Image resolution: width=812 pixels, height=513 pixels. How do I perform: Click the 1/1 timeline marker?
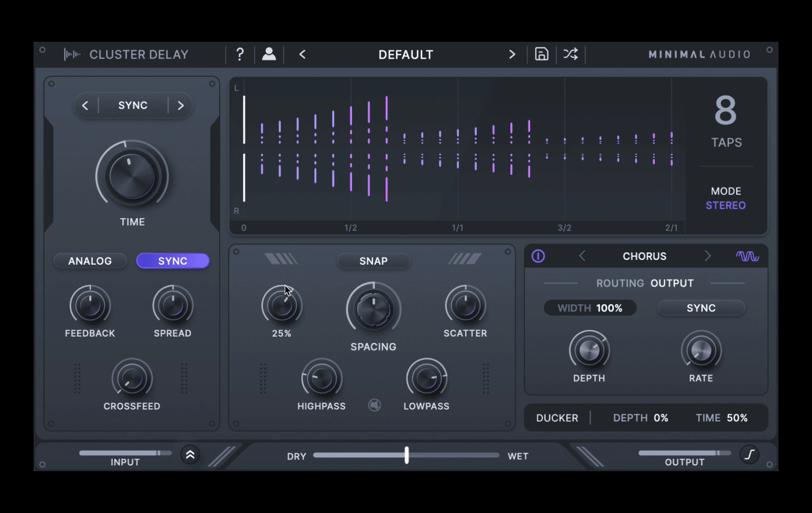tap(458, 227)
